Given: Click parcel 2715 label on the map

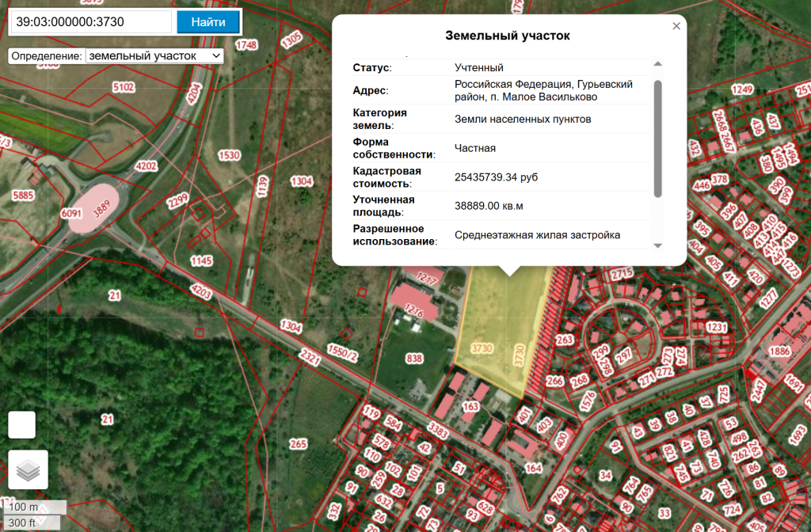Looking at the screenshot, I should (x=622, y=274).
